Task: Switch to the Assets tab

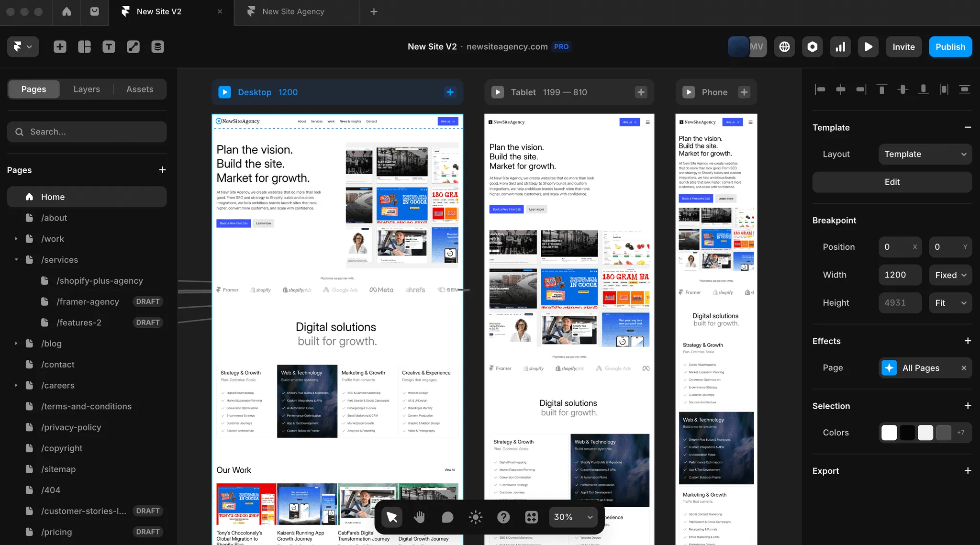Action: click(140, 89)
